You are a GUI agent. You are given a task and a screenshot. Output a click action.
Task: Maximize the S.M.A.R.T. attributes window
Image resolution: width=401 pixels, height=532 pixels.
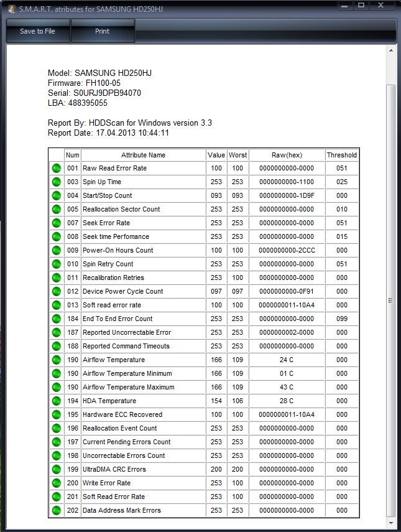click(361, 6)
